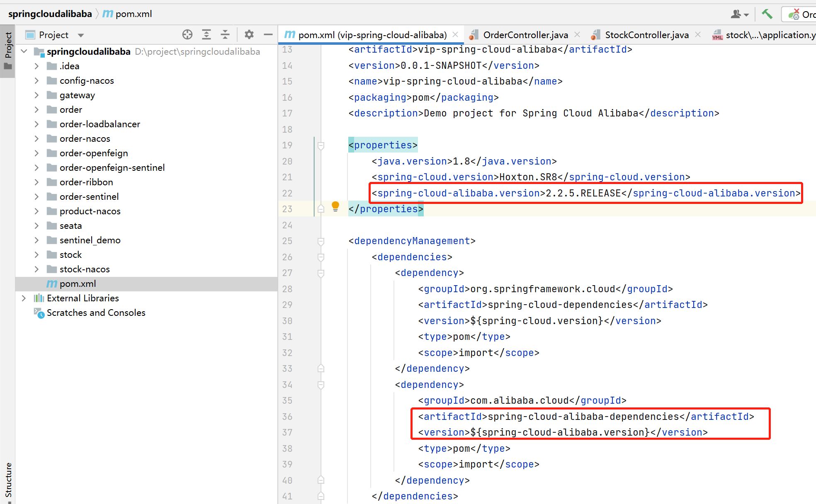Expand the seata folder
This screenshot has width=816, height=504.
tap(36, 225)
